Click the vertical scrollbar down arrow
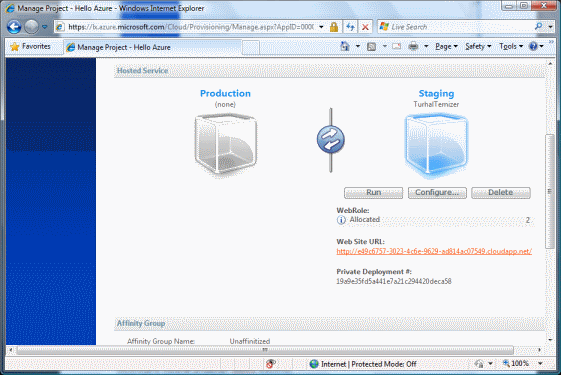Image resolution: width=561 pixels, height=375 pixels. (550, 340)
